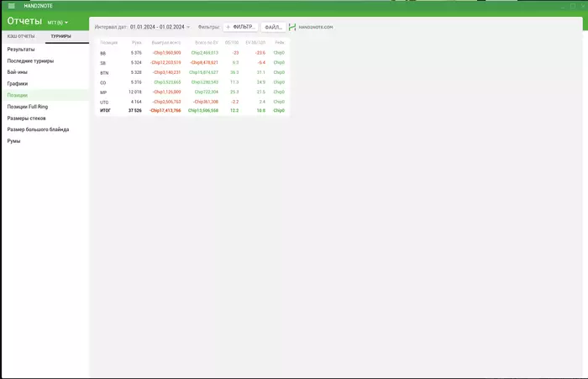
Task: Click the Отчеты page title
Action: 24,21
